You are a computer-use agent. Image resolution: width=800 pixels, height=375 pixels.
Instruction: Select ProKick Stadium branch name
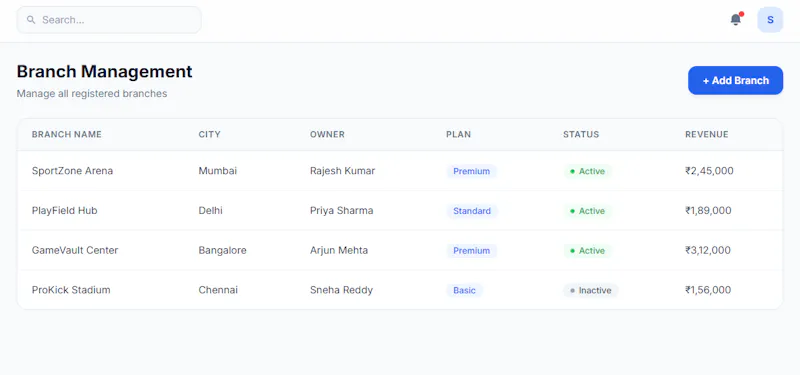(x=71, y=290)
